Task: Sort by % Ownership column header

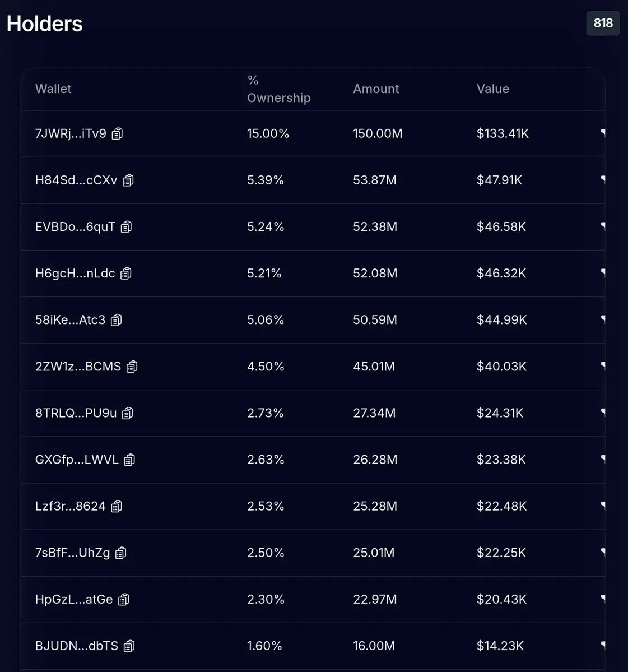Action: click(278, 89)
